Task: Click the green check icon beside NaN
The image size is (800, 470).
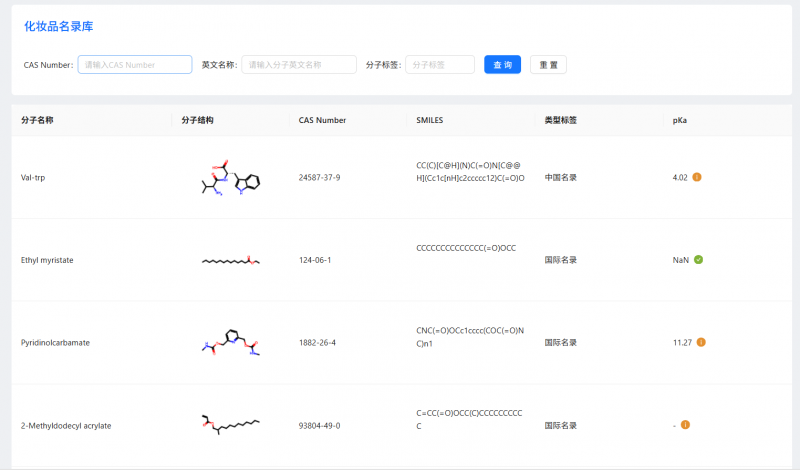Action: (x=699, y=260)
